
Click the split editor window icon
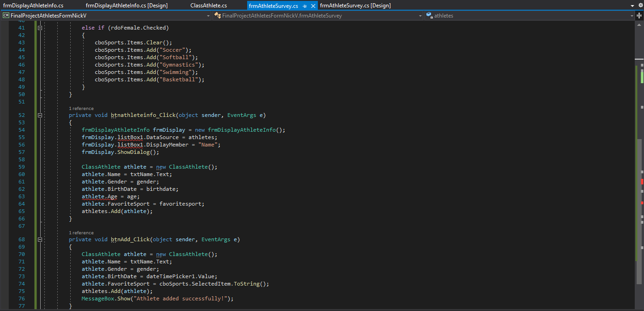coord(639,16)
